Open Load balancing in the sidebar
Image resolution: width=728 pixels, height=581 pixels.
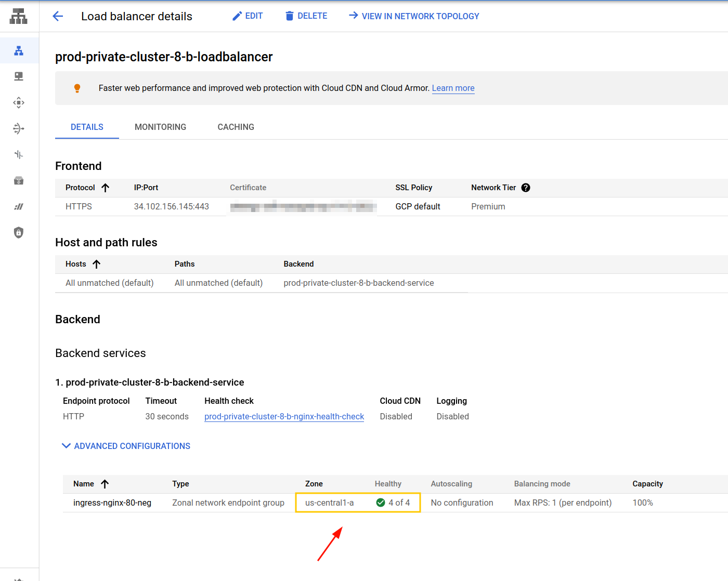click(19, 51)
